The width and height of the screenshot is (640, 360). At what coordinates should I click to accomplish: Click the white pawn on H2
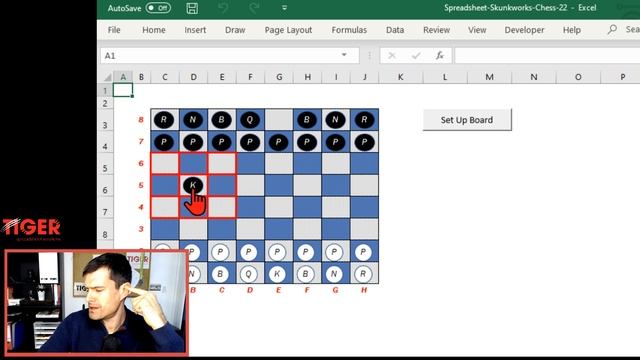(x=363, y=252)
